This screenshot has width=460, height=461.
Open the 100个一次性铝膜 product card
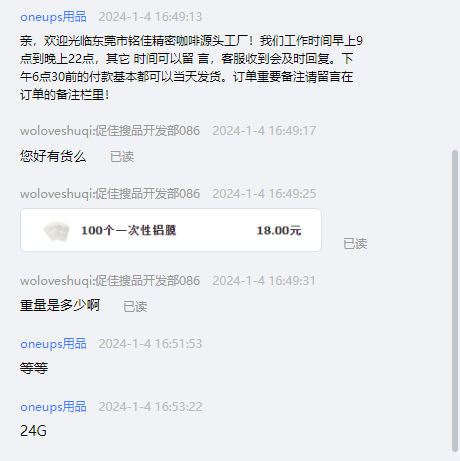coord(171,230)
